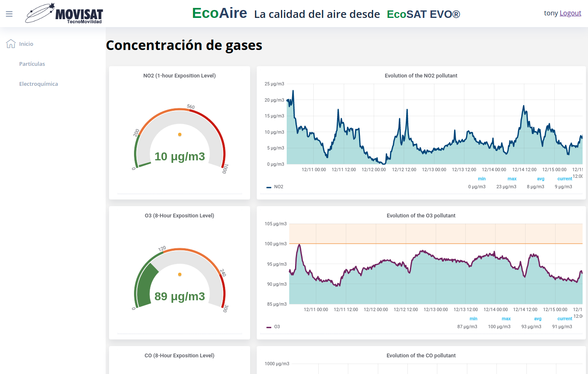Sort NO2 legend by current column
The height and width of the screenshot is (374, 588).
tap(564, 179)
